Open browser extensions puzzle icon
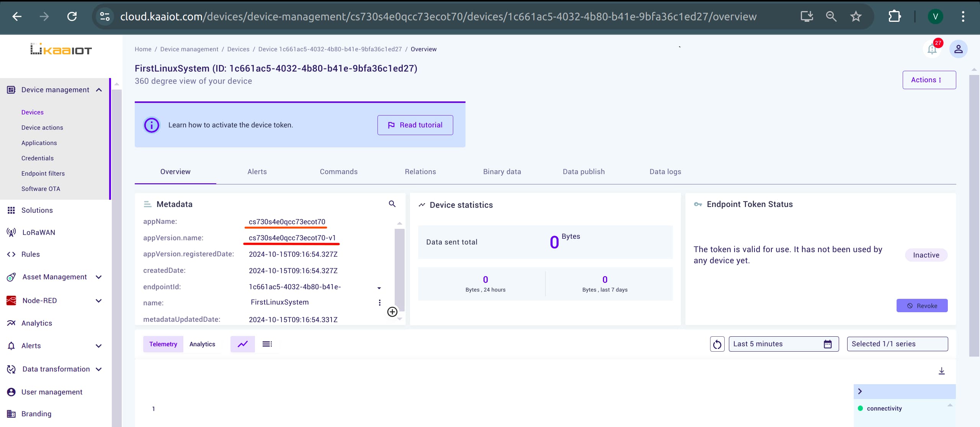980x427 pixels. (x=895, y=16)
